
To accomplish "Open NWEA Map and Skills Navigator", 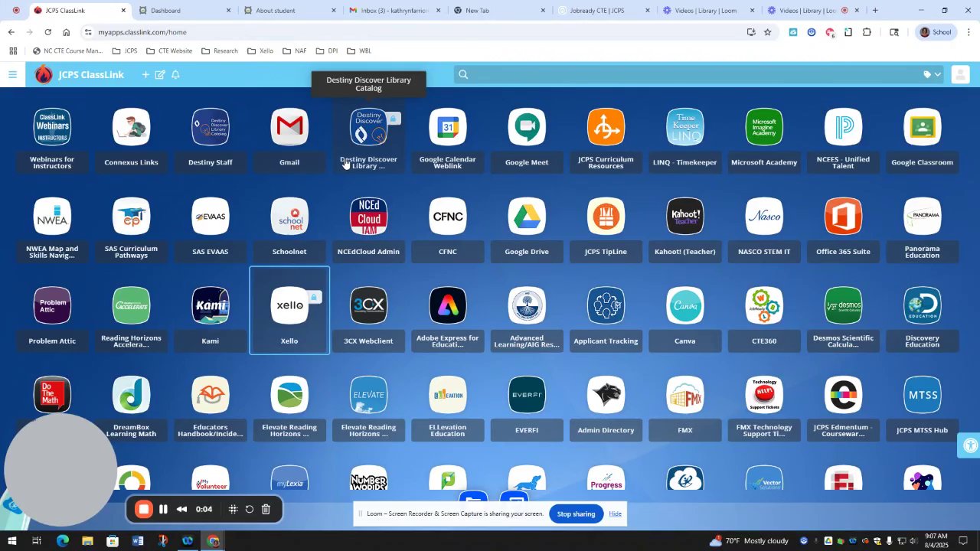I will (x=52, y=228).
